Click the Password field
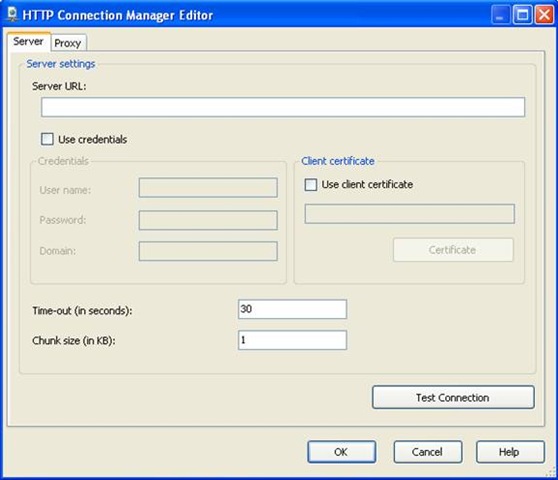Viewport: 558px width, 480px height. [x=208, y=220]
